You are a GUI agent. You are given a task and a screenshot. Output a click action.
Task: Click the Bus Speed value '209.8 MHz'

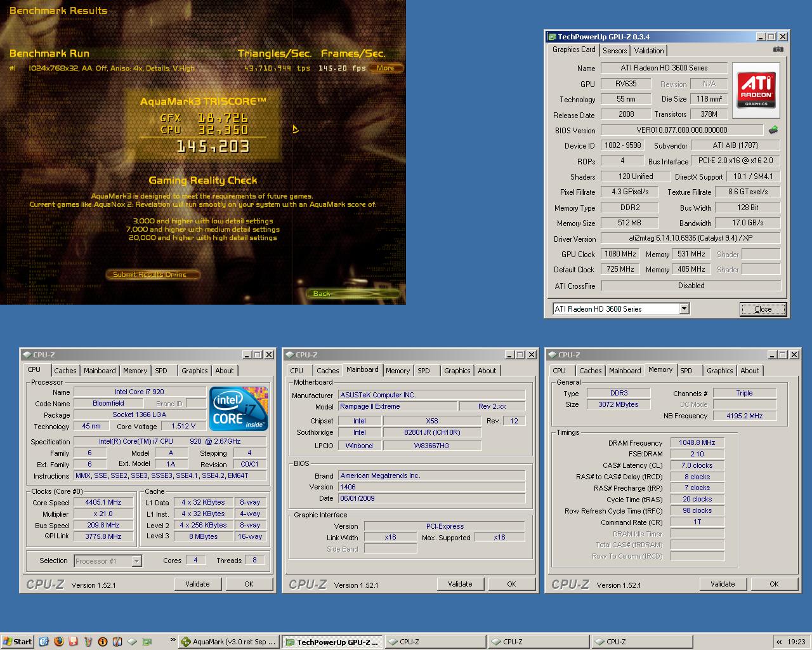pyautogui.click(x=103, y=525)
